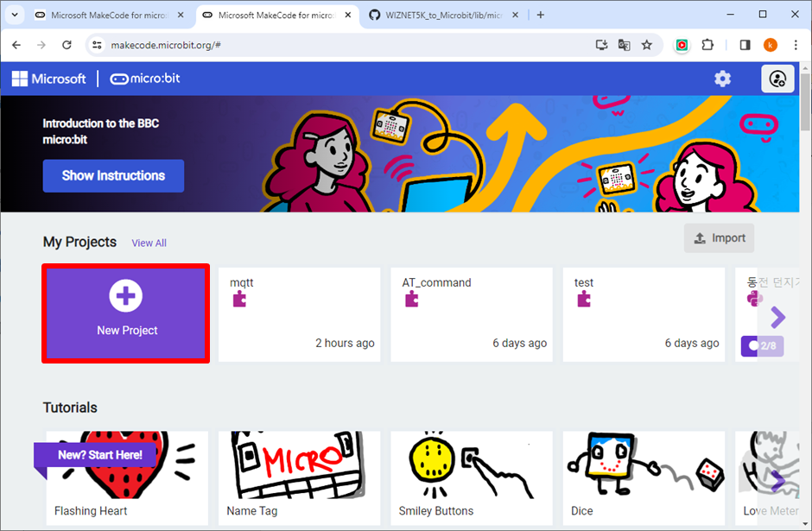Create a New Project
This screenshot has height=531, width=812.
click(x=126, y=313)
